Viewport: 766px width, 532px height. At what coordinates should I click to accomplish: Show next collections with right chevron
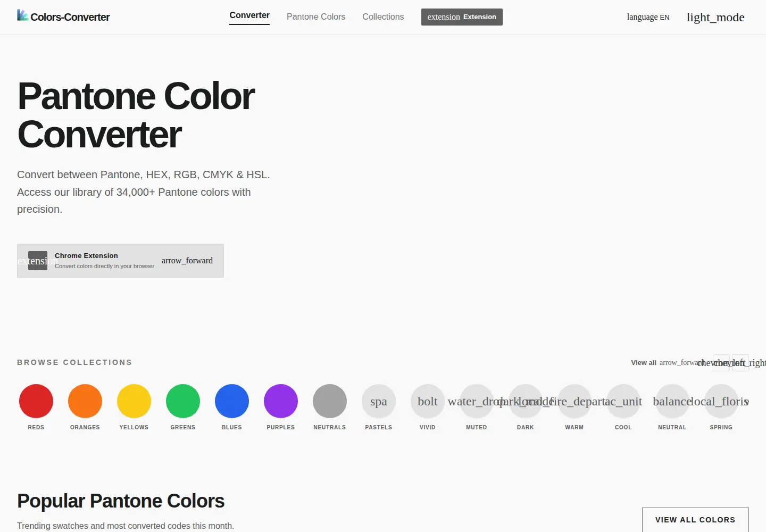tap(740, 363)
